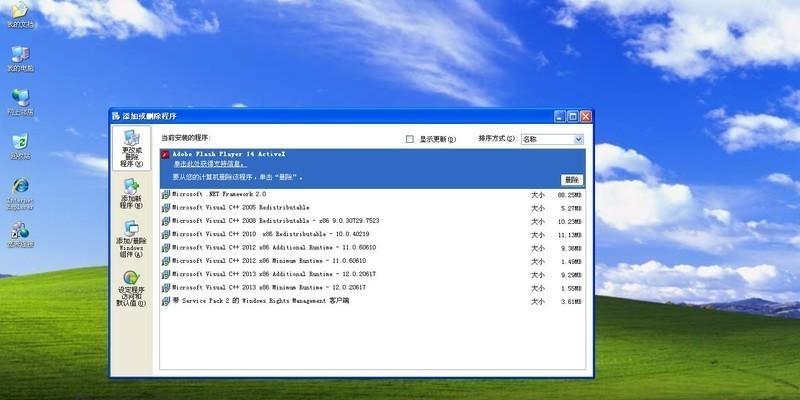Click the icon beside Visual C++ 2008 Redistributable
Viewport: 800px width, 400px height.
165,221
